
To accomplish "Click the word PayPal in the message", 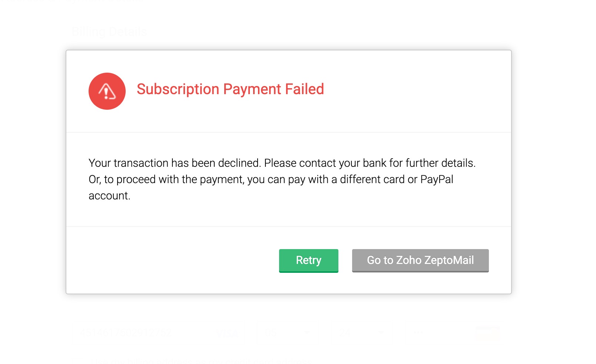I will click(x=436, y=179).
